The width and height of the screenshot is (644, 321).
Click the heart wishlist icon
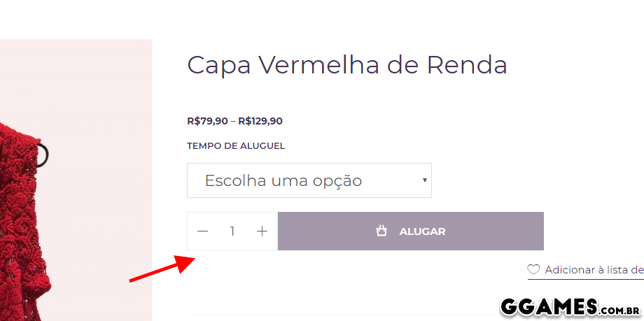pos(533,269)
